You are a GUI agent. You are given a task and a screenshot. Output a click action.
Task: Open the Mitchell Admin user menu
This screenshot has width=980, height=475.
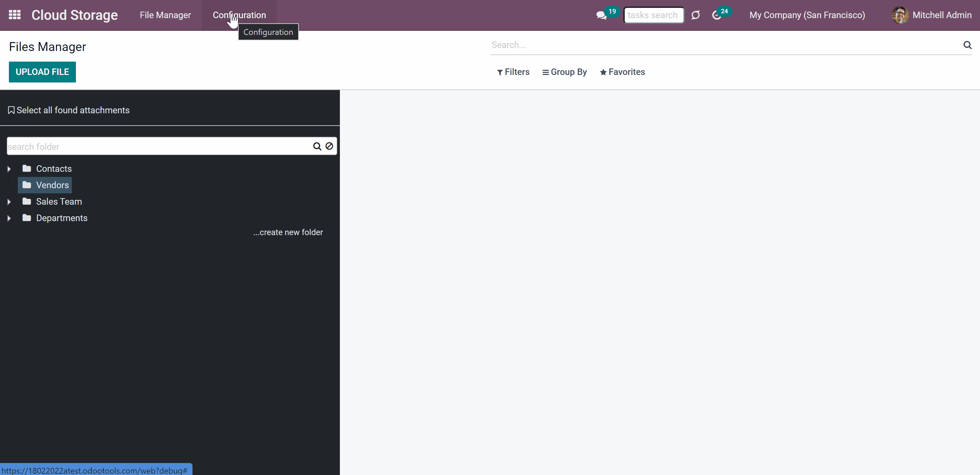931,15
